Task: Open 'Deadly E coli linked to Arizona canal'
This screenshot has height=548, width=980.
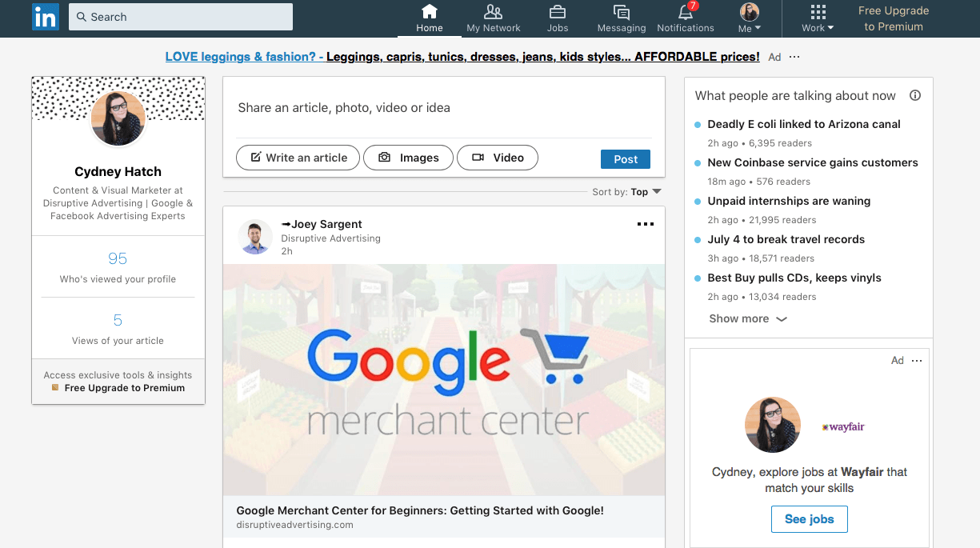Action: pos(804,124)
